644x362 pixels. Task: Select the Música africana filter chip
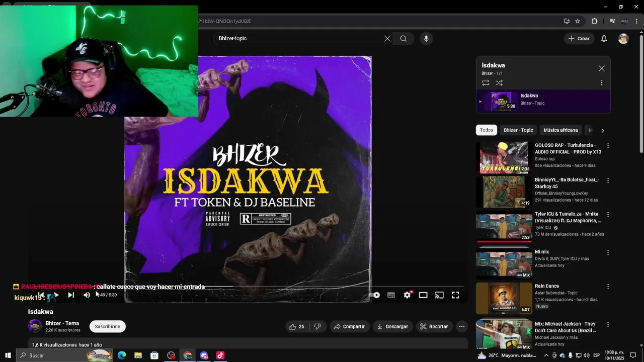560,130
